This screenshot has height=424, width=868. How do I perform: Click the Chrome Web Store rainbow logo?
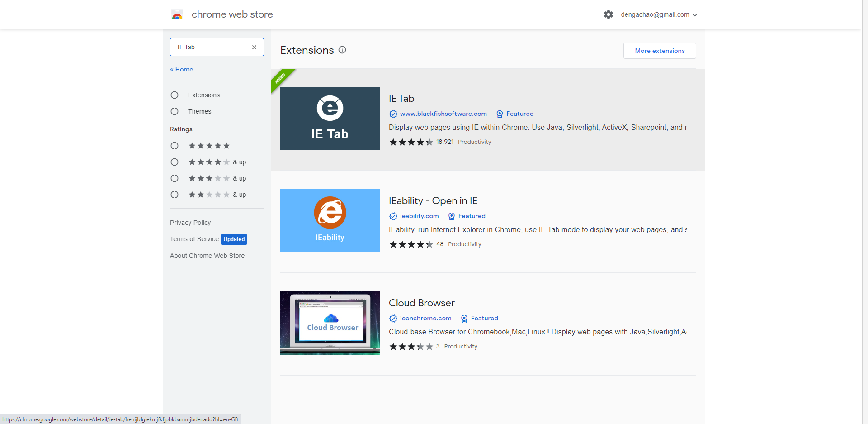[x=177, y=14]
